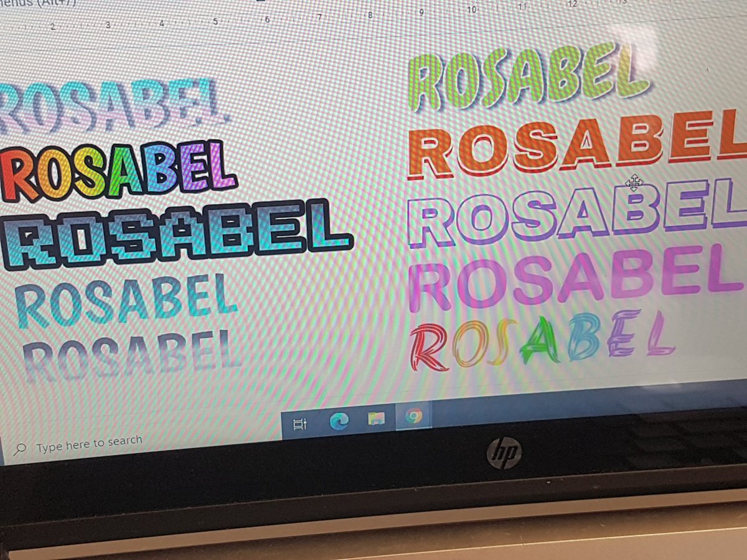Open File Explorer from the taskbar

(x=376, y=418)
